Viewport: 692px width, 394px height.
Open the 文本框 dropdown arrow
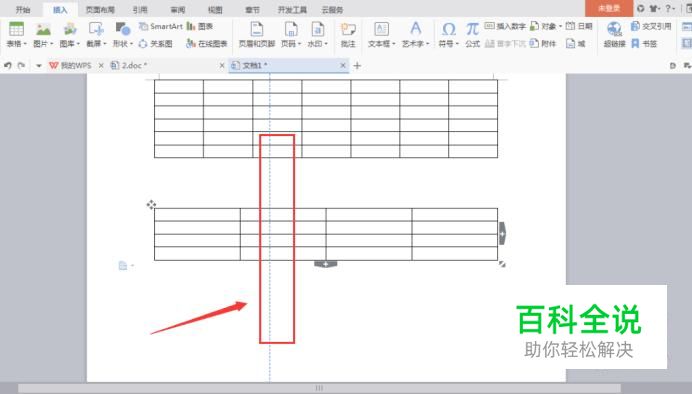pos(393,44)
